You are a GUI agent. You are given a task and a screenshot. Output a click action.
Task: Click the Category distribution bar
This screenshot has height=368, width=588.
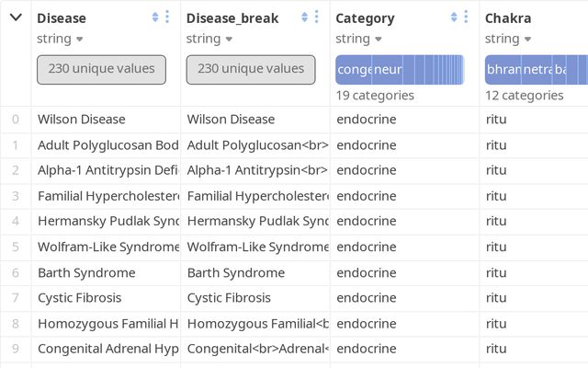(x=400, y=70)
